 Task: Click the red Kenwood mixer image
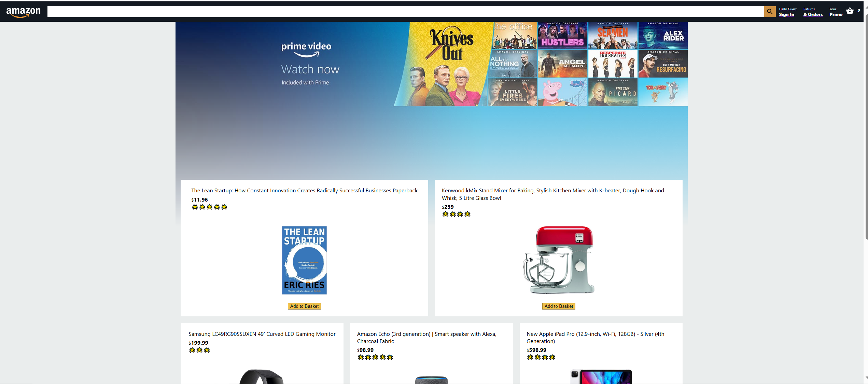click(559, 260)
